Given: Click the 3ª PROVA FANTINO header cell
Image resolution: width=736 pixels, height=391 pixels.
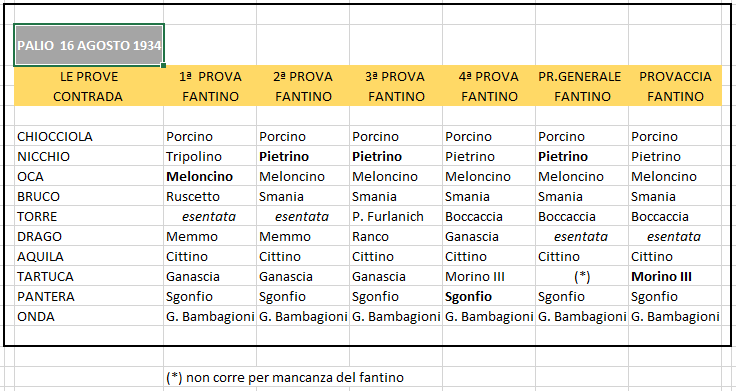Looking at the screenshot, I should click(x=396, y=86).
